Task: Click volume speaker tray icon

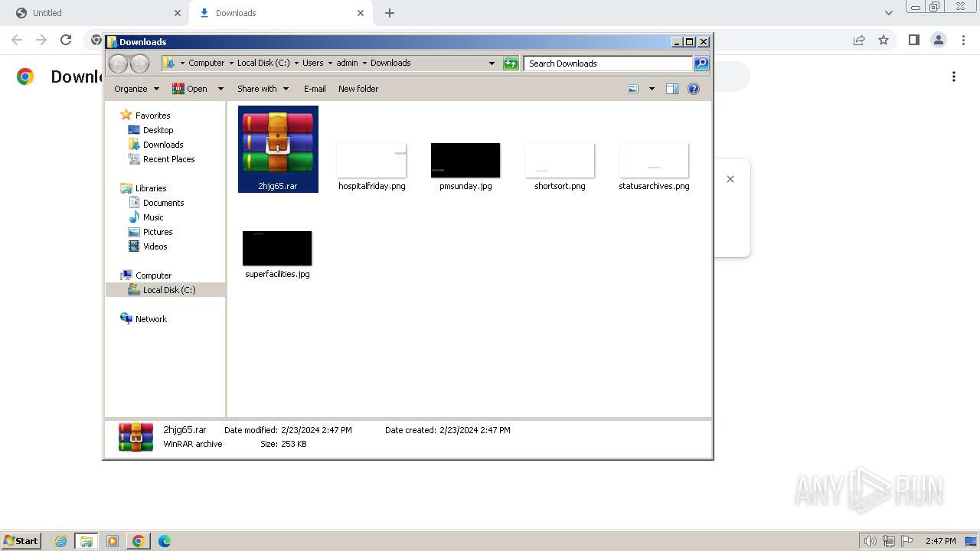Action: pos(870,541)
